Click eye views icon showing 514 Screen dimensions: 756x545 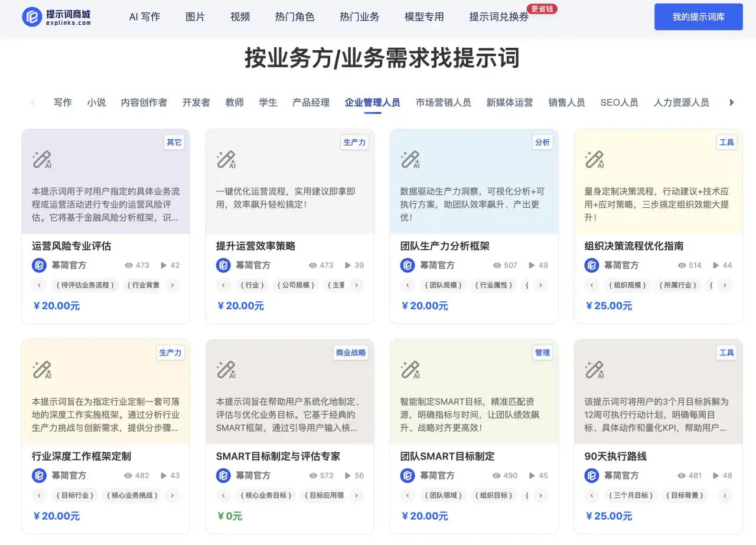click(x=682, y=266)
